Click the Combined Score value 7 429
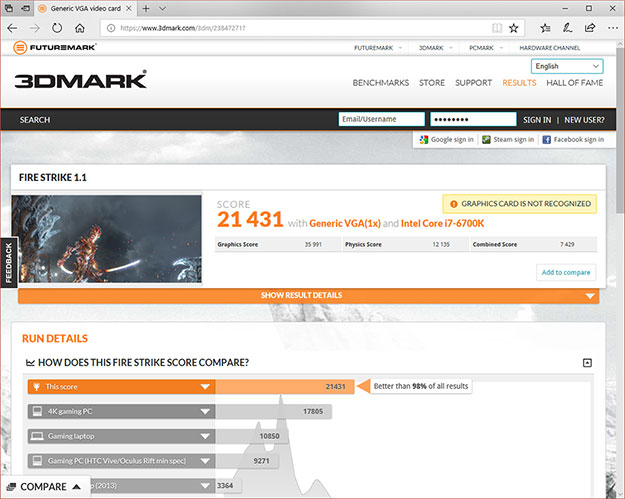This screenshot has height=499, width=625. (567, 244)
